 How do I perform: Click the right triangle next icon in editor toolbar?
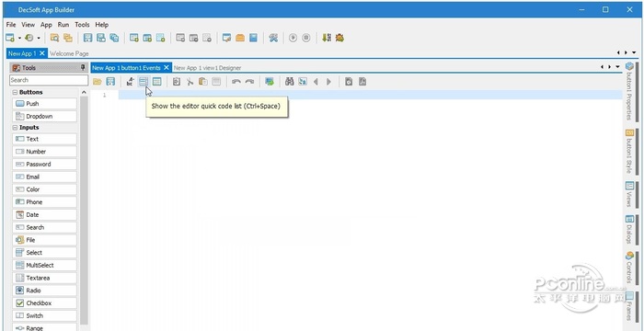pos(329,82)
